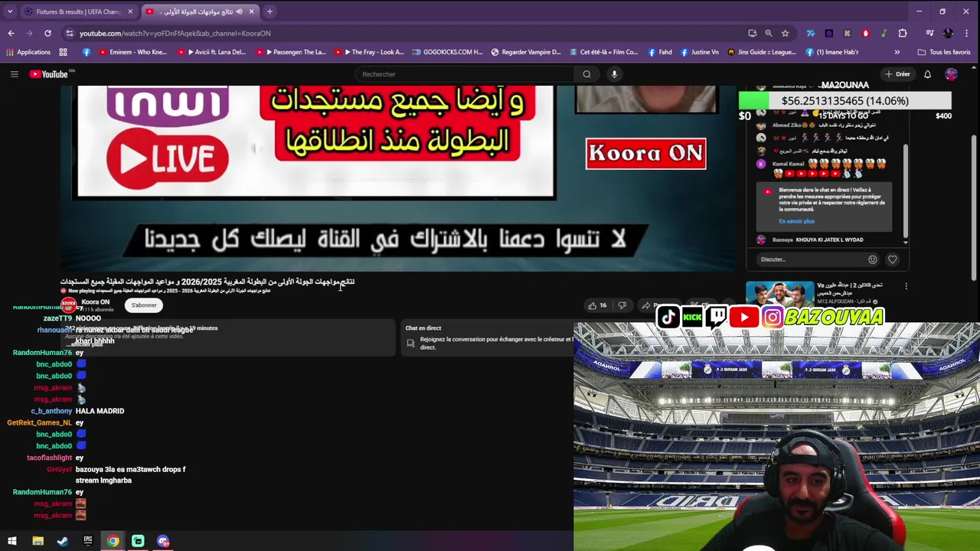Bookmark this page with the star icon
The height and width of the screenshot is (551, 980).
pyautogui.click(x=785, y=34)
